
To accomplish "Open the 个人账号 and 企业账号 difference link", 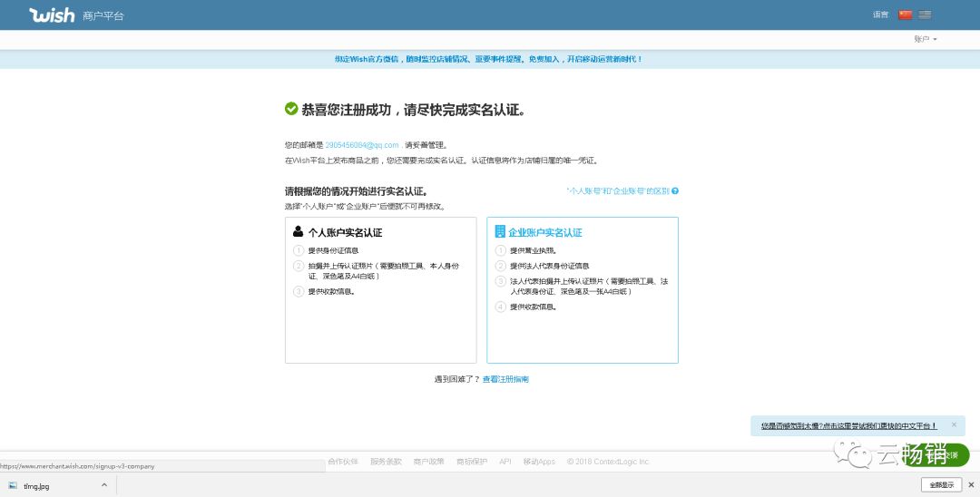I will coord(618,191).
